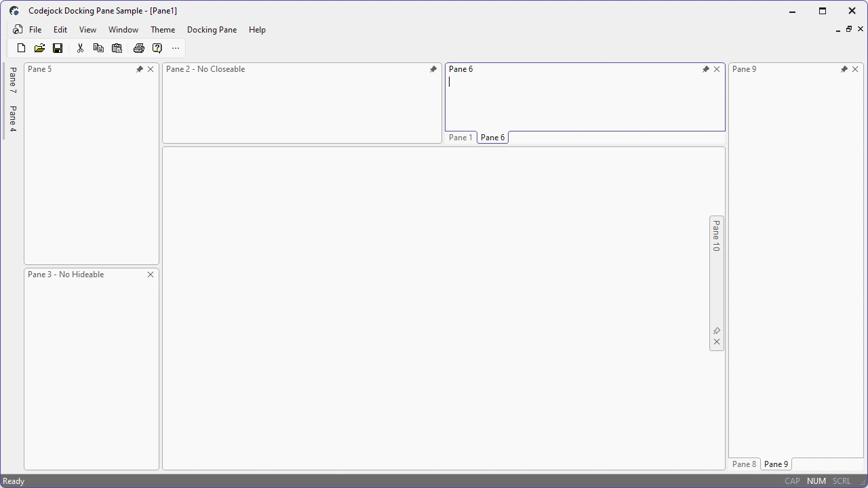Open the File menu
868x488 pixels.
click(x=35, y=30)
